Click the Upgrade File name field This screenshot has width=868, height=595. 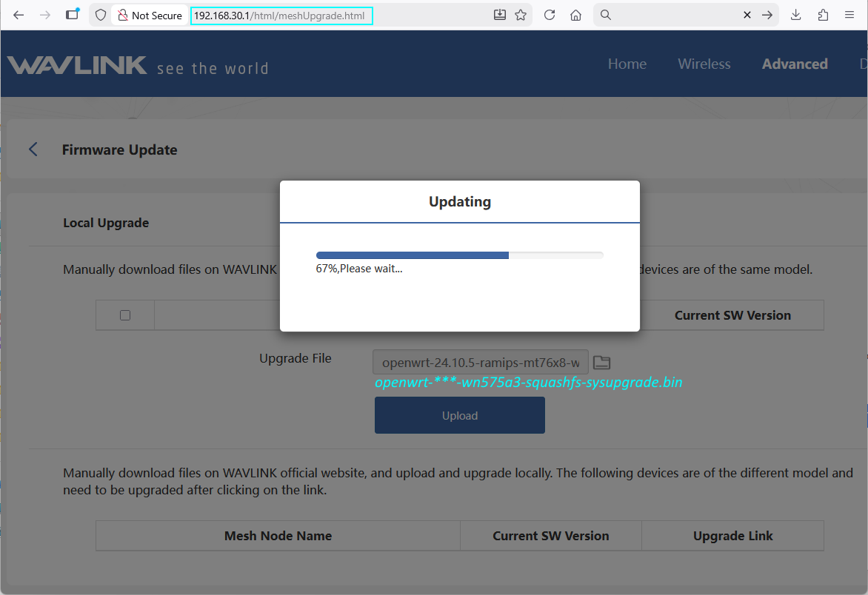[481, 363]
